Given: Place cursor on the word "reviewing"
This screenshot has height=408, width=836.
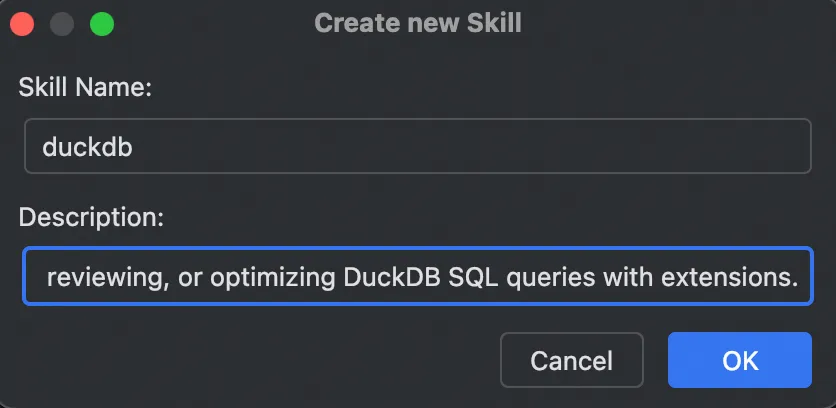Looking at the screenshot, I should click(x=103, y=276).
